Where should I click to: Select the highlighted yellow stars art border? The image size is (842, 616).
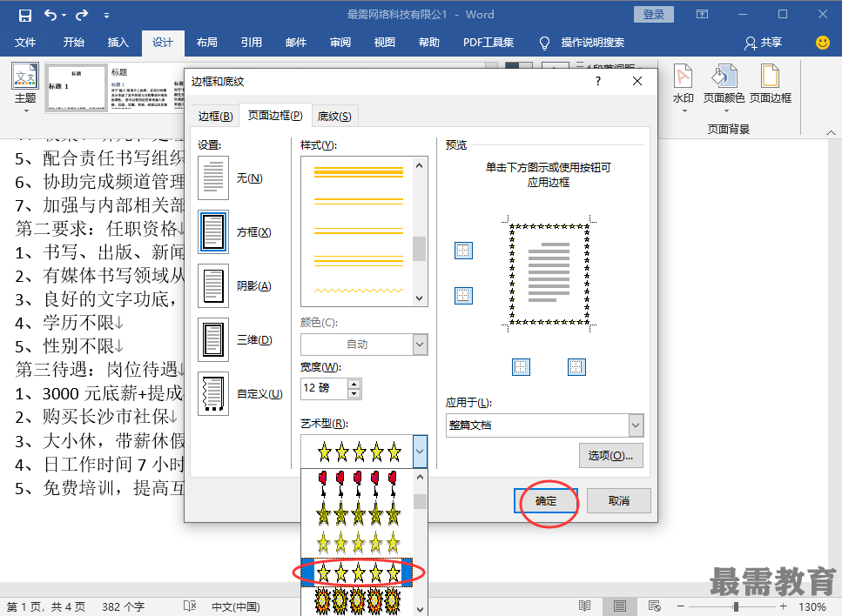pyautogui.click(x=358, y=572)
